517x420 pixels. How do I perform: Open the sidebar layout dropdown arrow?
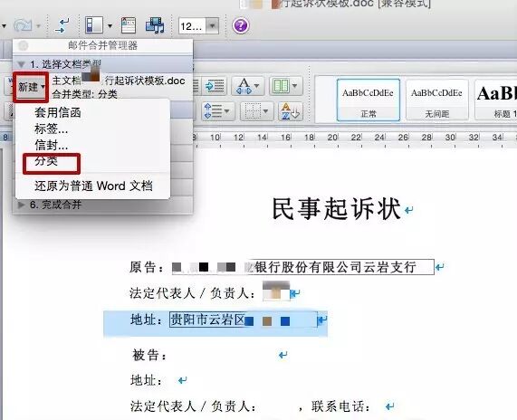110,25
